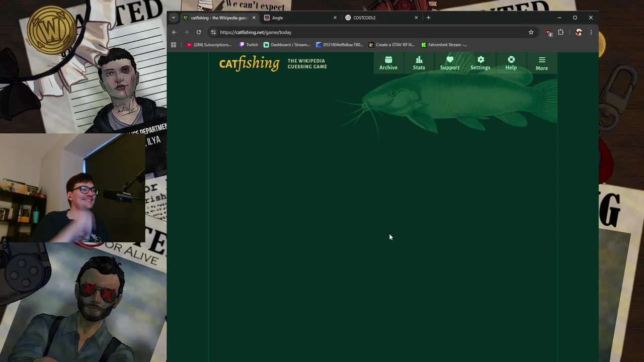
Task: Reload the catfishing page
Action: click(199, 32)
